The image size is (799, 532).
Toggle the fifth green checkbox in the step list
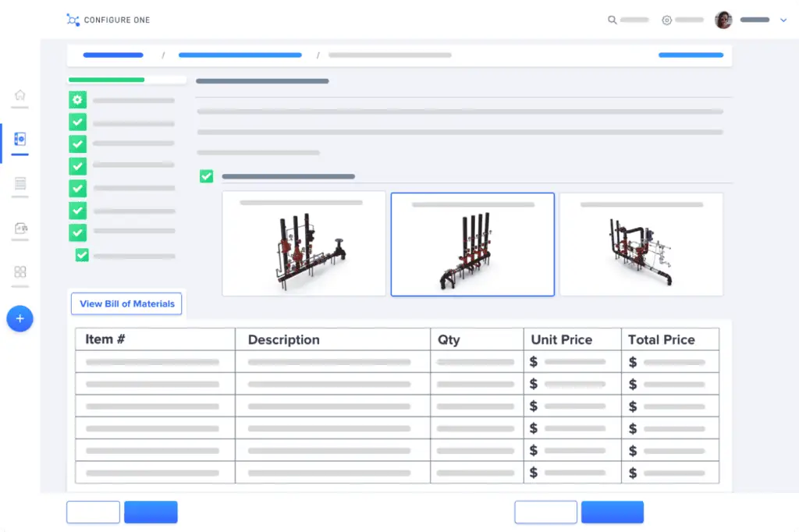click(x=77, y=211)
